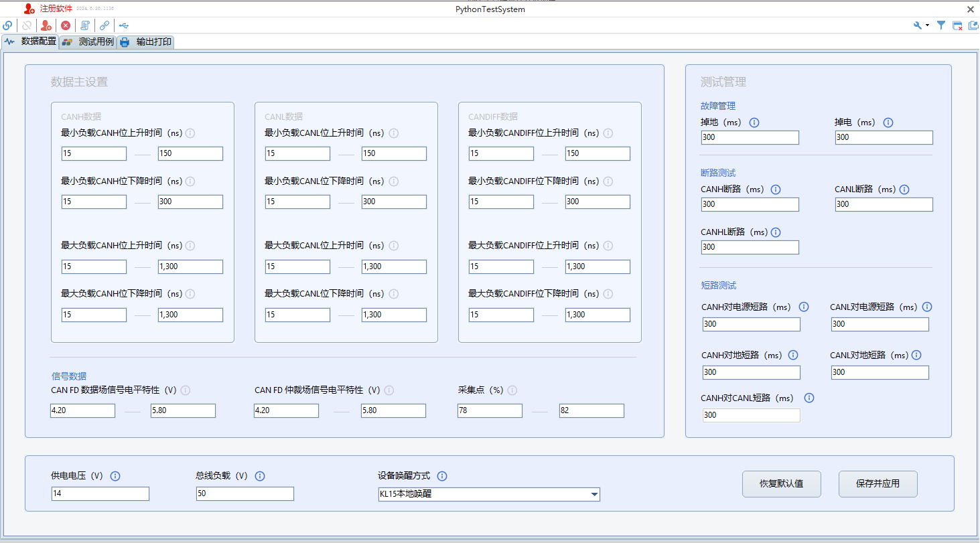Click info icon beside CAN FD 仲裁场信号电平特性

tap(389, 390)
